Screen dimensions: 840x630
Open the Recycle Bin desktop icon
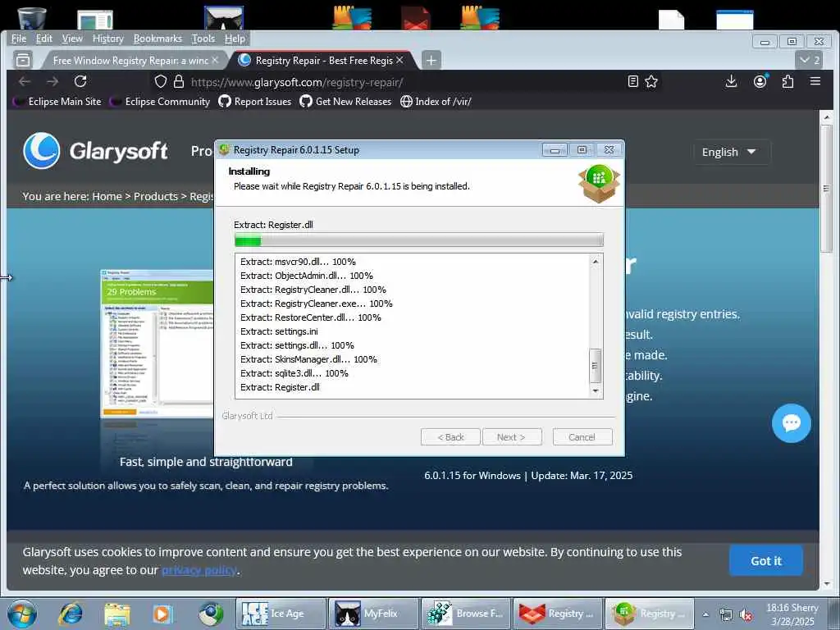(32, 18)
